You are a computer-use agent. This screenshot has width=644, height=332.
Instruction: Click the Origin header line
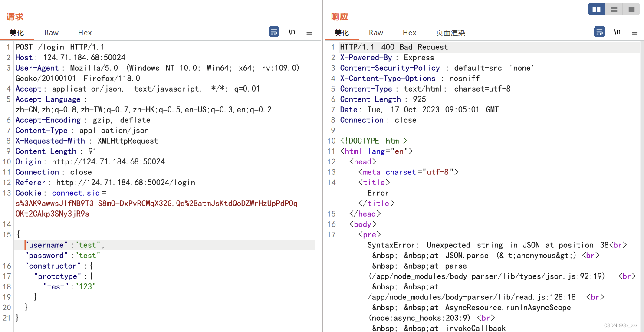click(90, 162)
